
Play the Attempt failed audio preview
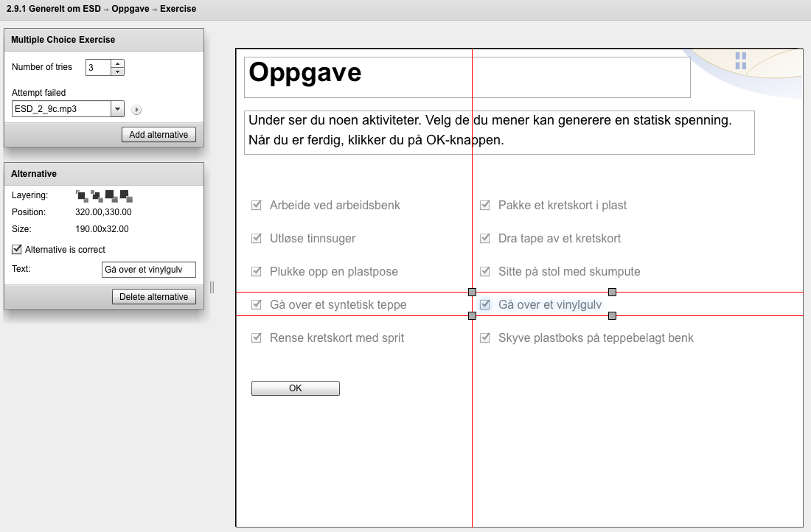[x=136, y=110]
